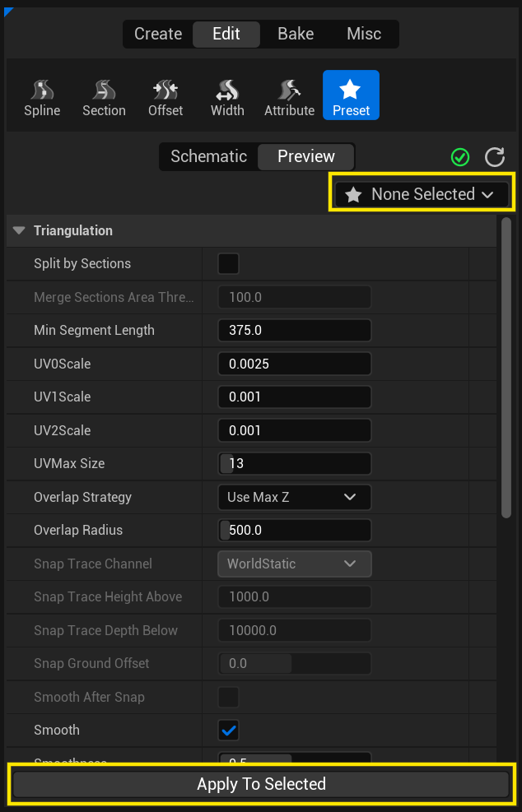This screenshot has width=522, height=812.
Task: Click the Split by Sections label
Action: (x=82, y=263)
